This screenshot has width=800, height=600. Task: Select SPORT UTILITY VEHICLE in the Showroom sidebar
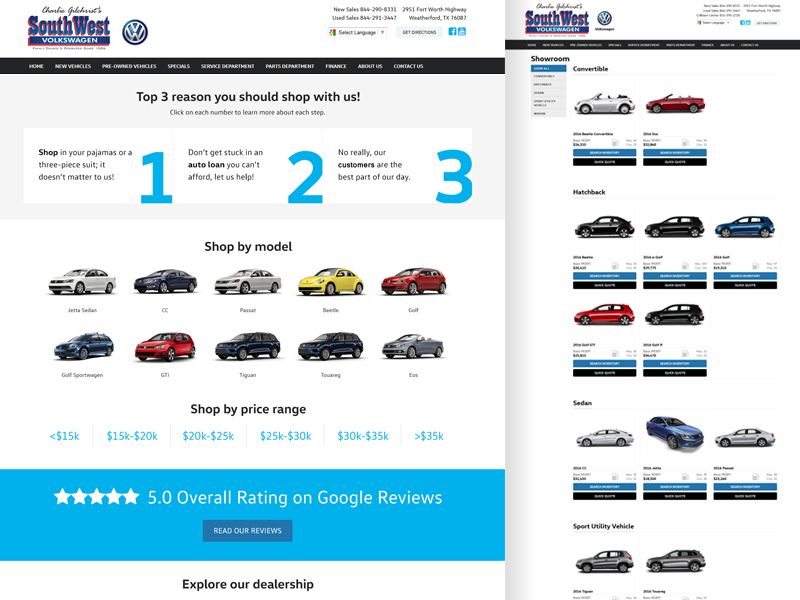[548, 103]
